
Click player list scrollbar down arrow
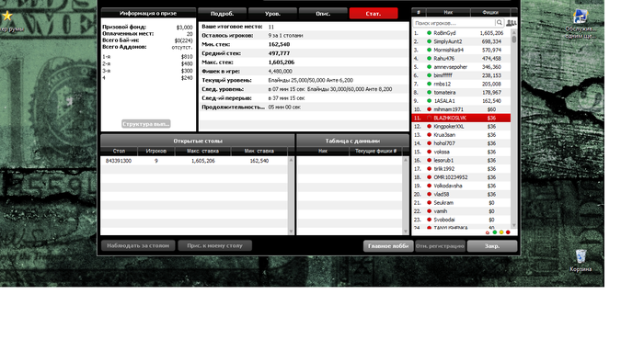(513, 225)
